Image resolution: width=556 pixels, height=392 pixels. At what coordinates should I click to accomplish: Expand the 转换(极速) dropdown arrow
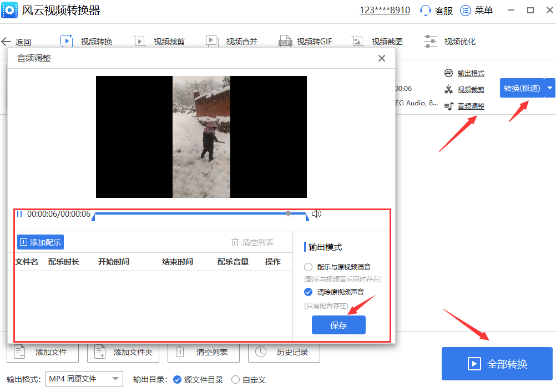click(549, 87)
